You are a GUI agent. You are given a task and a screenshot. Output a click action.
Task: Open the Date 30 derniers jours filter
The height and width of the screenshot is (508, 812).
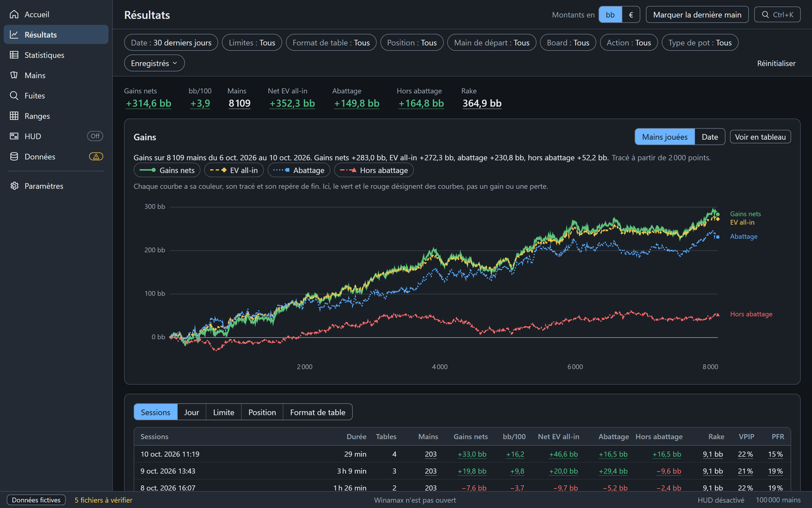pyautogui.click(x=171, y=43)
